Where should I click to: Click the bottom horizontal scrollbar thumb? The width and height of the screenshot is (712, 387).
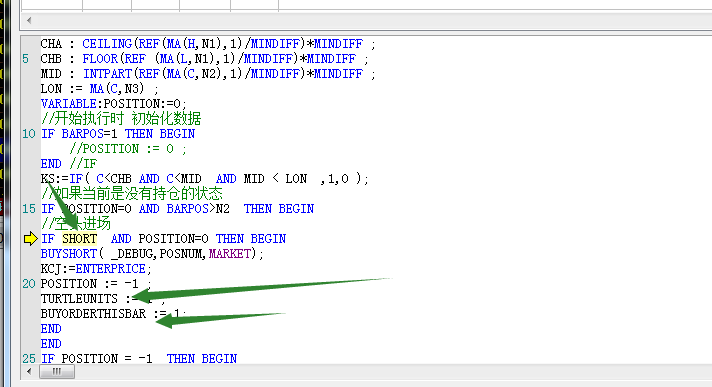click(x=57, y=372)
